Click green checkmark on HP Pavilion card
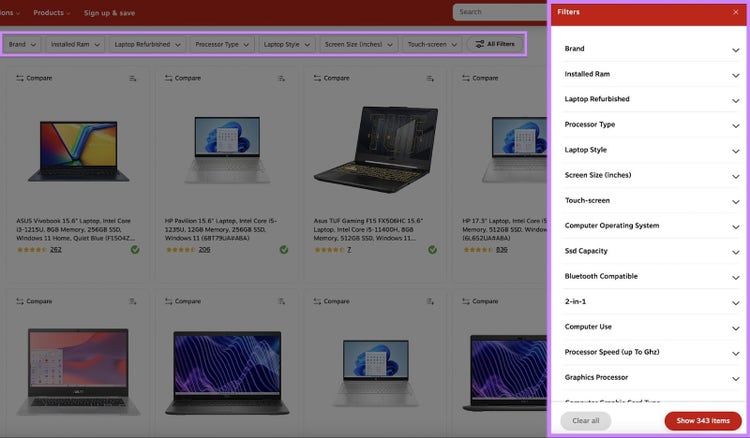The width and height of the screenshot is (750, 438). 284,250
